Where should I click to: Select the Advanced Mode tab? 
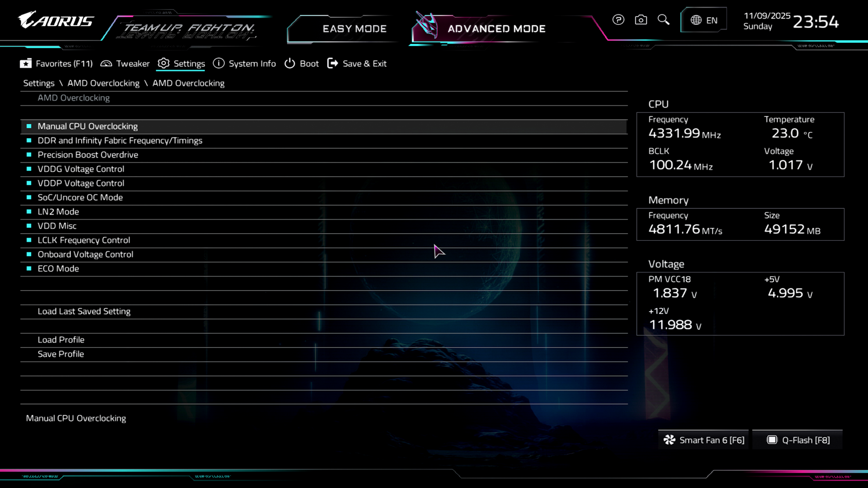496,29
